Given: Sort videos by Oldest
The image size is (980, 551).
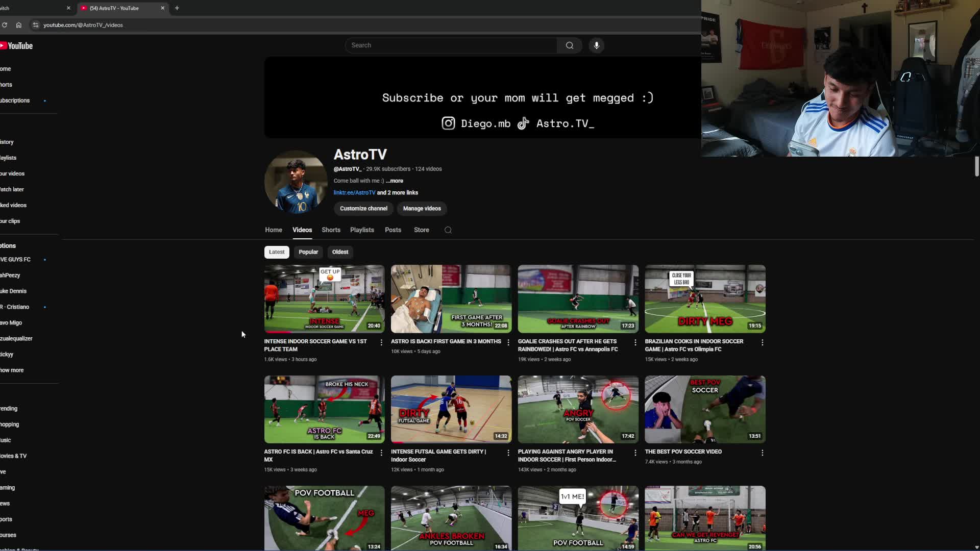Looking at the screenshot, I should click(340, 252).
